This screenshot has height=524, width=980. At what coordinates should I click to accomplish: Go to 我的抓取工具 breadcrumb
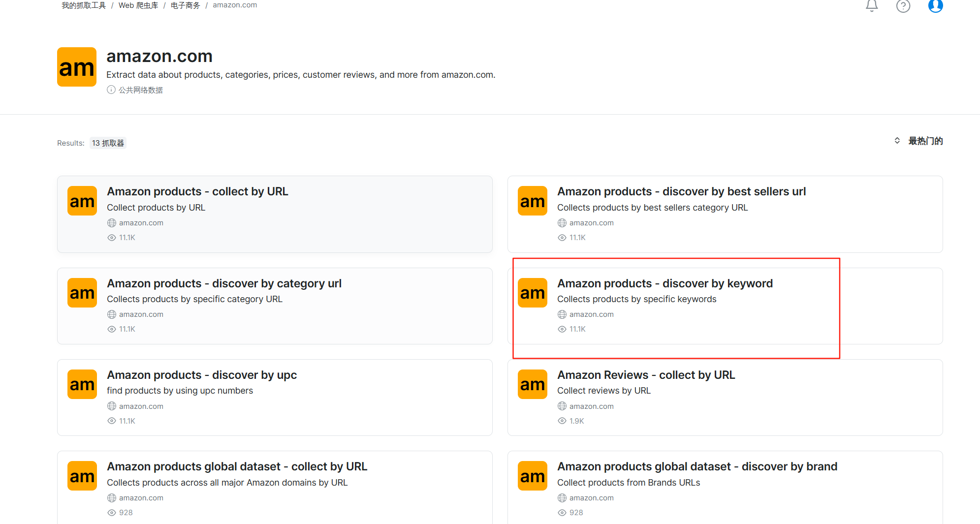coord(84,5)
